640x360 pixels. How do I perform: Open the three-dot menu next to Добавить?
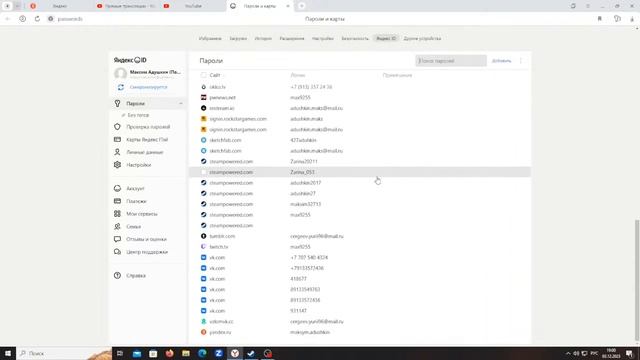(x=521, y=61)
